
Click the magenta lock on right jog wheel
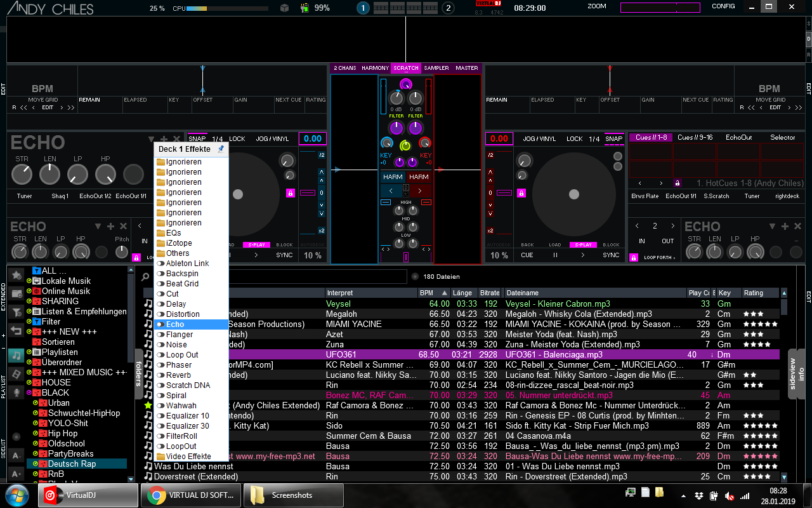click(521, 193)
